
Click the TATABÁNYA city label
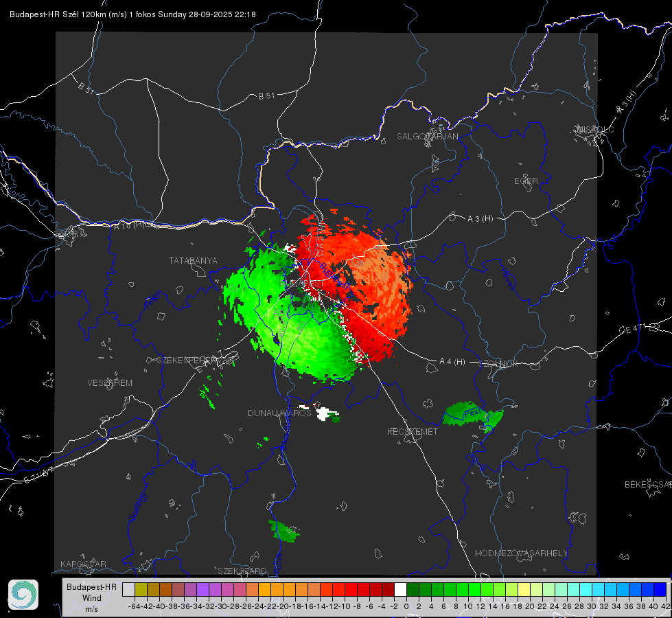pos(193,260)
